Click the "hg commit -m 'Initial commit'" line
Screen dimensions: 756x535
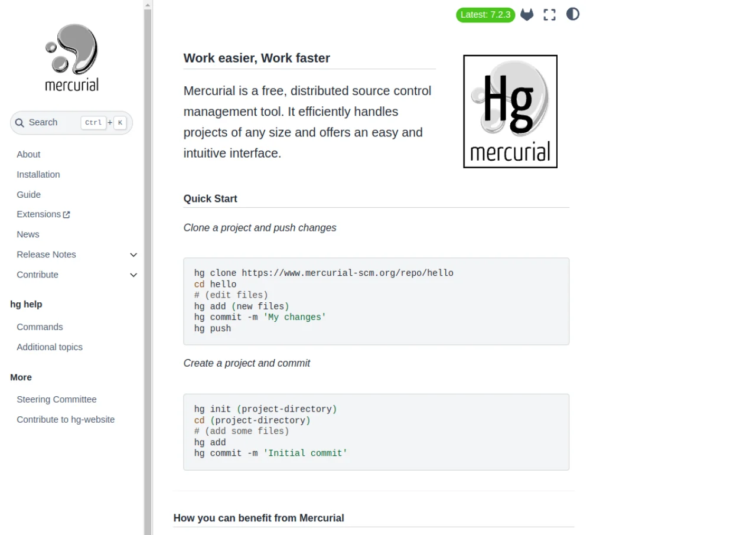271,454
